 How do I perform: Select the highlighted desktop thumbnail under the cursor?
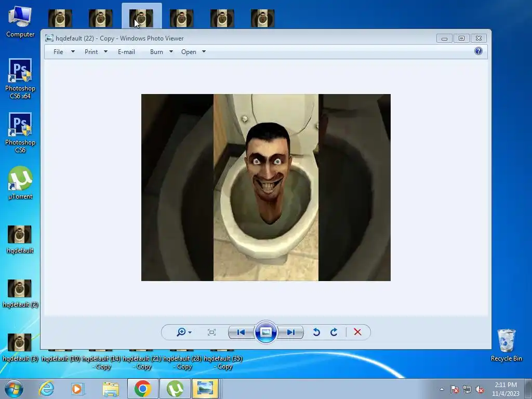coord(141,17)
